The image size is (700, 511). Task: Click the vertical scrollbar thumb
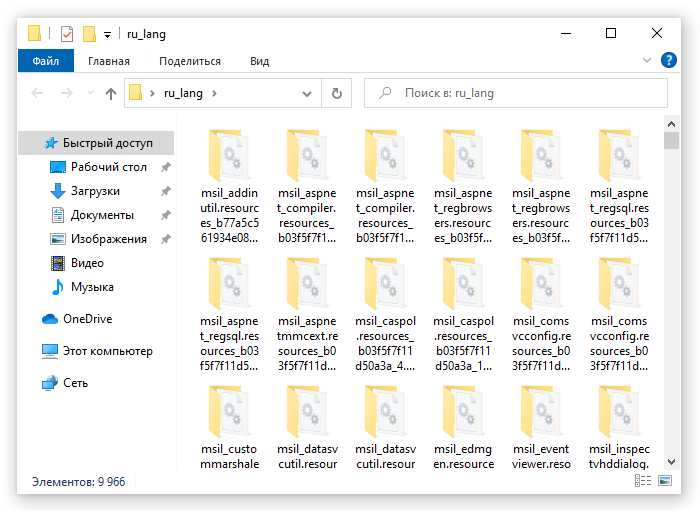pyautogui.click(x=671, y=140)
